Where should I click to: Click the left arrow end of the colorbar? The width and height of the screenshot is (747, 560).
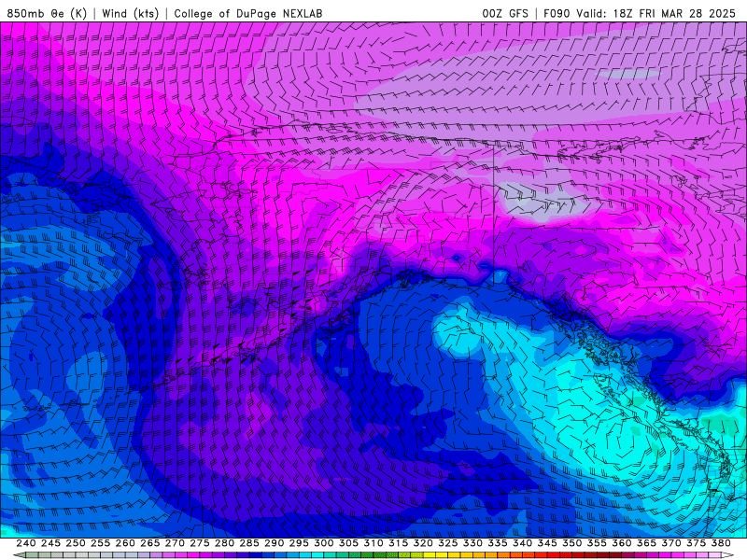(19, 555)
